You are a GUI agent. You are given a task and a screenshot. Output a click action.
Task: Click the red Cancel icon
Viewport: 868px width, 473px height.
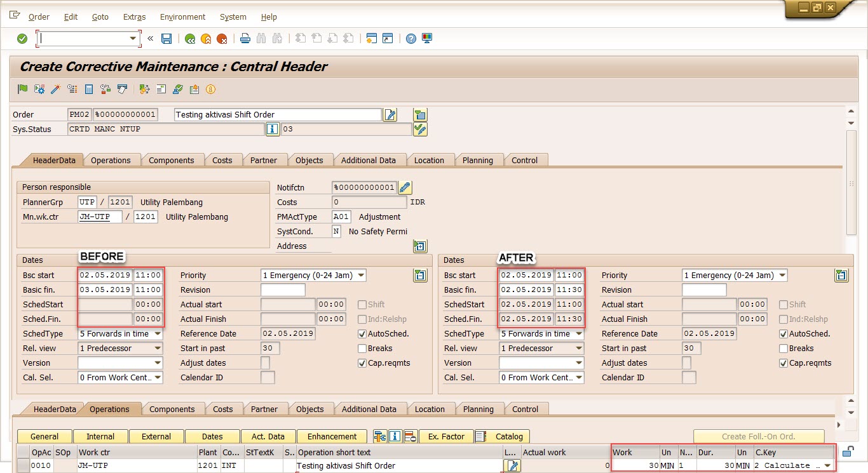(x=222, y=39)
